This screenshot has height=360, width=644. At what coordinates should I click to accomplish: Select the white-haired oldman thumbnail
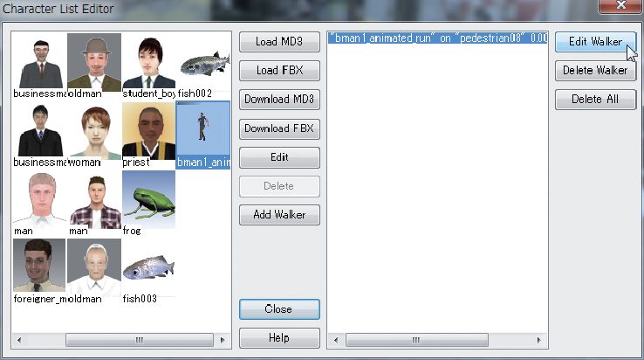click(94, 267)
